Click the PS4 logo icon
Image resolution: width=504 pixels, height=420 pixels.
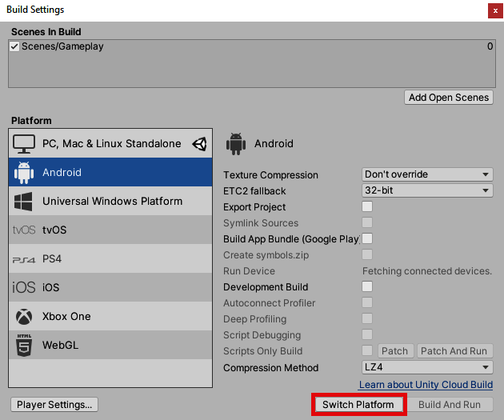point(24,260)
